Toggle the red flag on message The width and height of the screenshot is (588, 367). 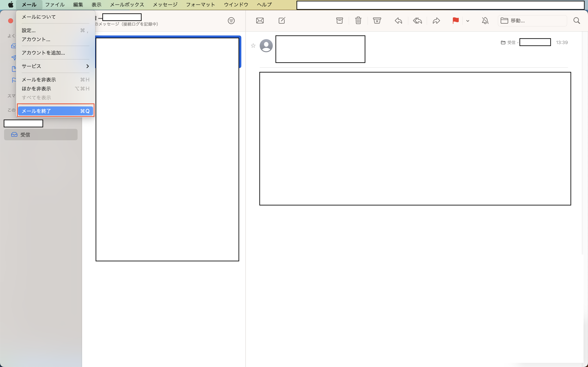455,21
